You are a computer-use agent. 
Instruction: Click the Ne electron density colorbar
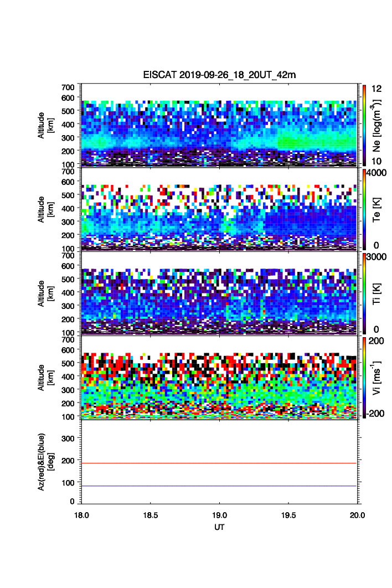[x=364, y=125]
